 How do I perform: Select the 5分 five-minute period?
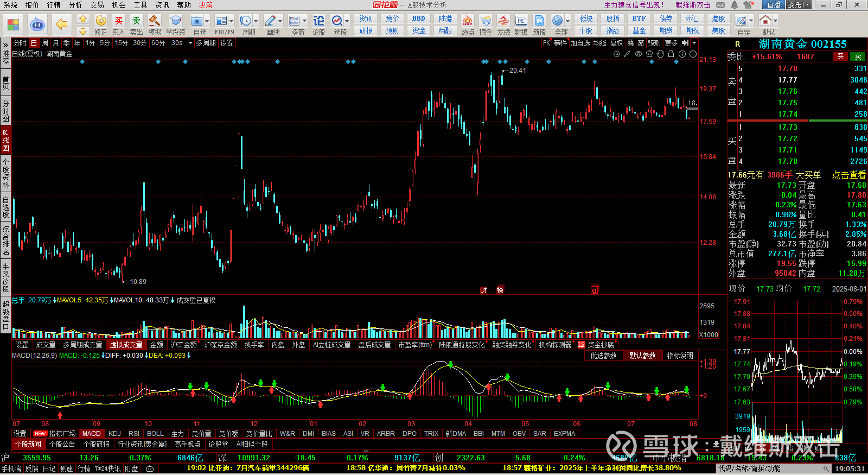click(104, 43)
